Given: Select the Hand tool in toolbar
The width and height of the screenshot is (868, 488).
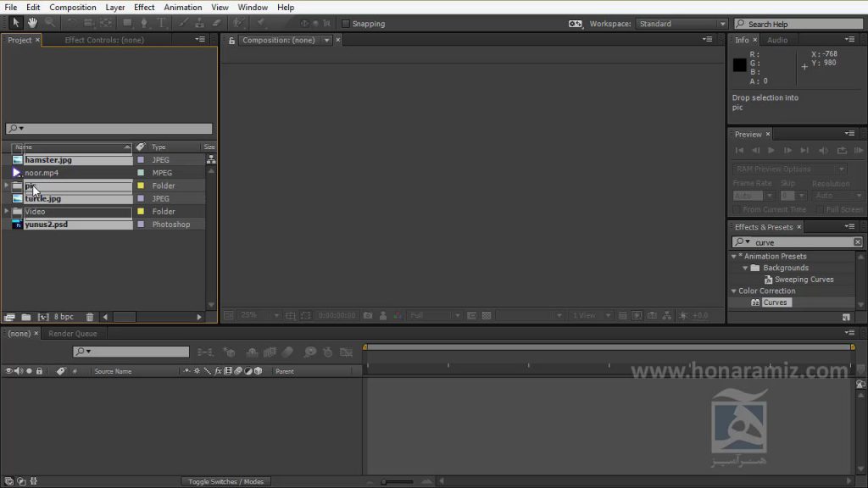Looking at the screenshot, I should click(x=33, y=23).
